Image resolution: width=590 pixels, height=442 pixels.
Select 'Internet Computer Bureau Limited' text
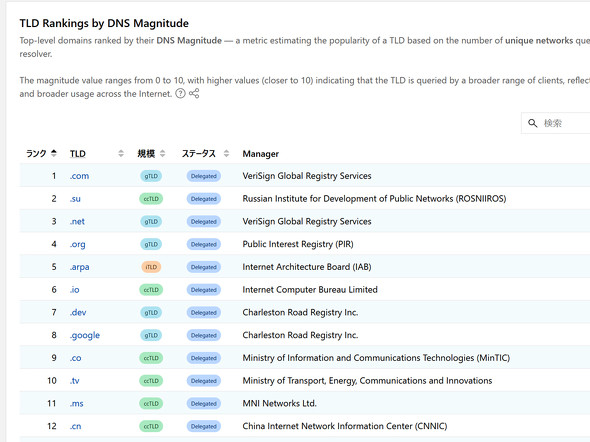pos(310,290)
